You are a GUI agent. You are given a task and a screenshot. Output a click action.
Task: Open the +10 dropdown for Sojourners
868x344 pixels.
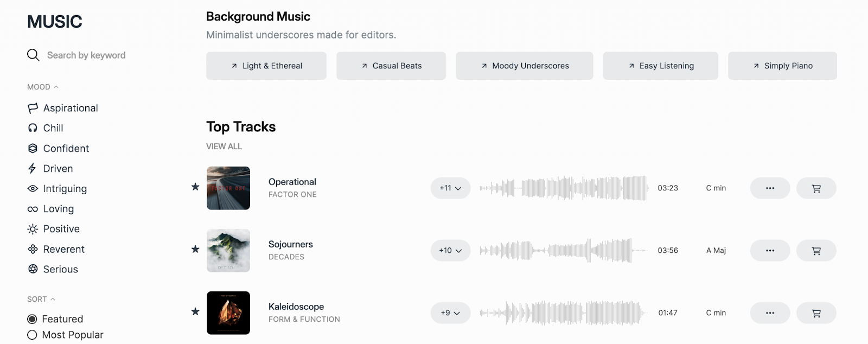450,250
